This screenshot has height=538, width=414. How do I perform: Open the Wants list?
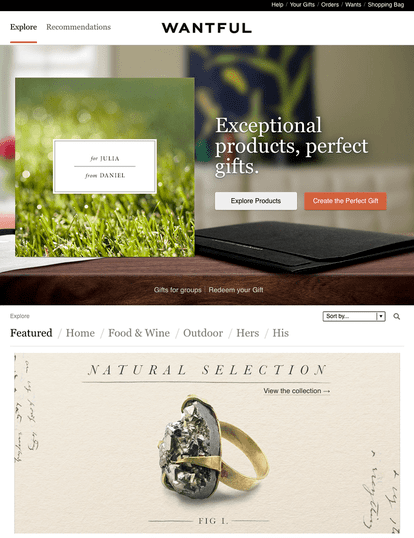[353, 5]
